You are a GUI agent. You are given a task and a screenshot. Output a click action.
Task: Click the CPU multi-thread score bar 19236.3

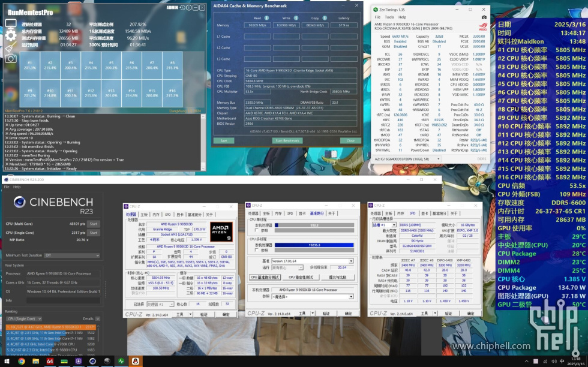[314, 245]
